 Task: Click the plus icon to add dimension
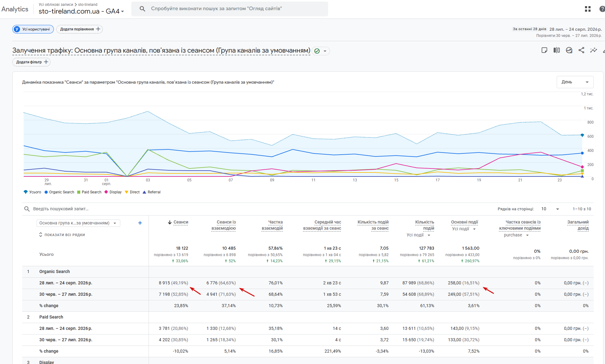pos(140,223)
